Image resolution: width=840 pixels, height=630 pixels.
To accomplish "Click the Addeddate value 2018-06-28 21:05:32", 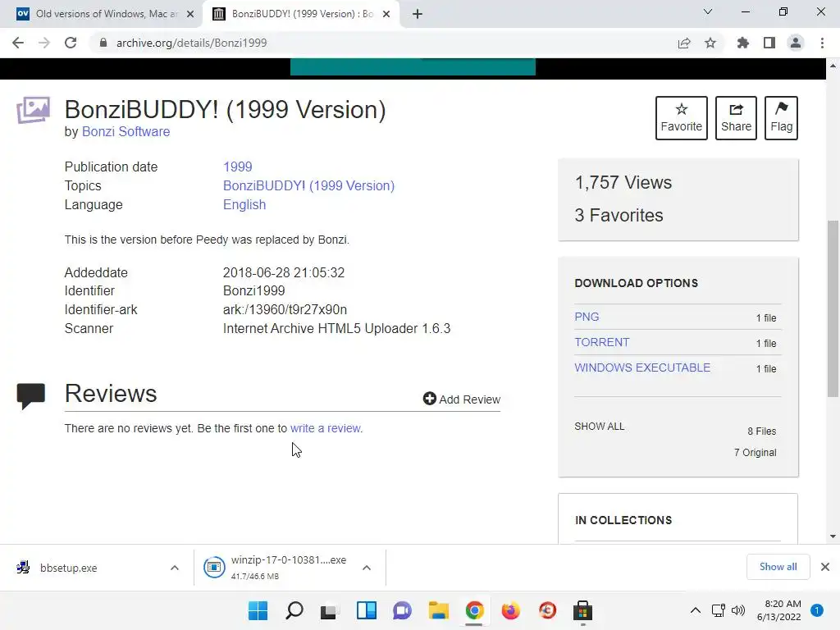I will point(283,272).
